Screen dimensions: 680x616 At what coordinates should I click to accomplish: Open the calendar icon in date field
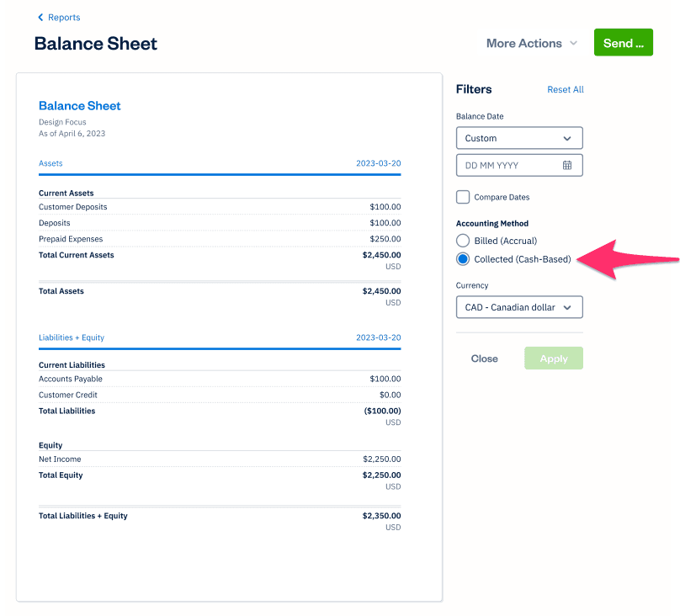tap(567, 165)
